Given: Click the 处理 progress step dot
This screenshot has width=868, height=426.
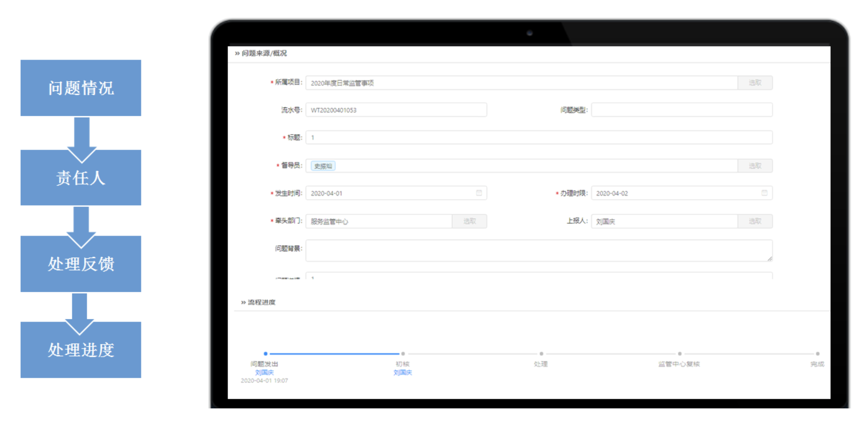Looking at the screenshot, I should click(x=541, y=353).
